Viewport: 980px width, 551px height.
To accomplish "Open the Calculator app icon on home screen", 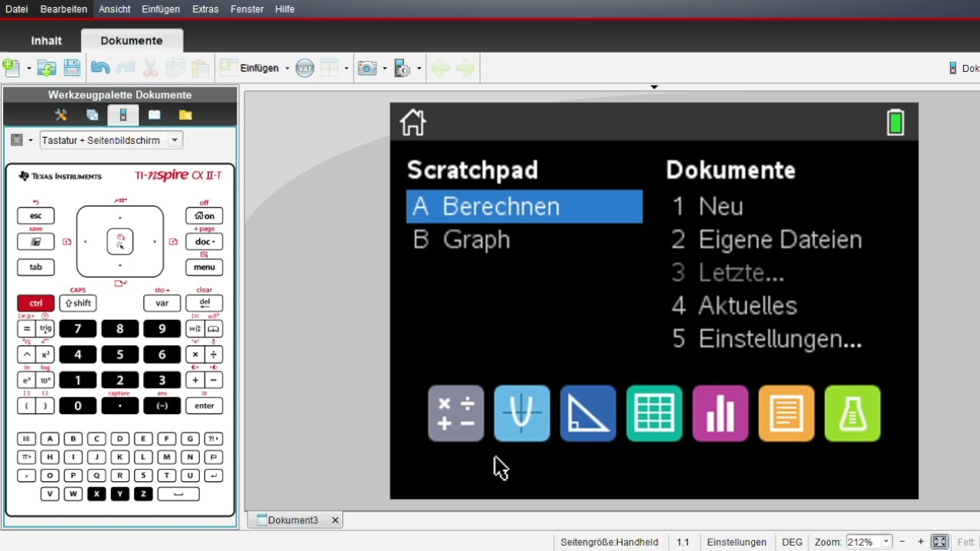I will click(456, 413).
